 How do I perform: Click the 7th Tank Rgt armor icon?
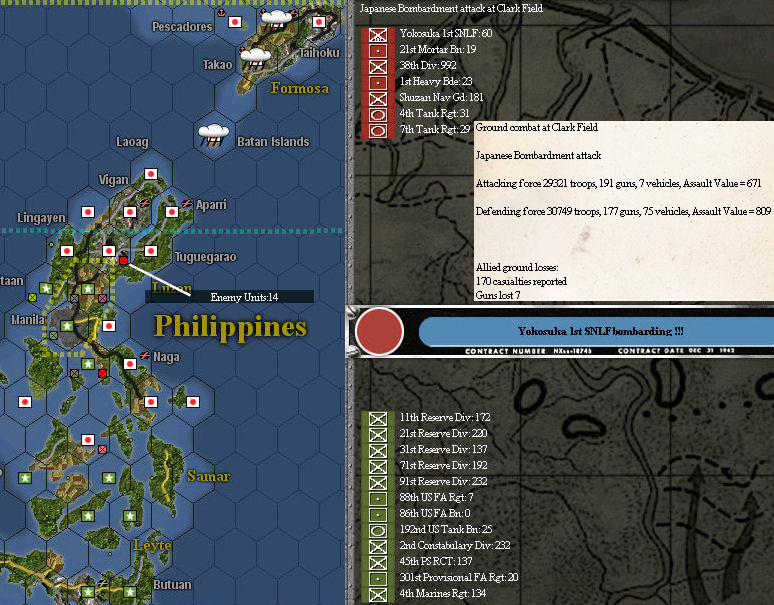pos(378,130)
